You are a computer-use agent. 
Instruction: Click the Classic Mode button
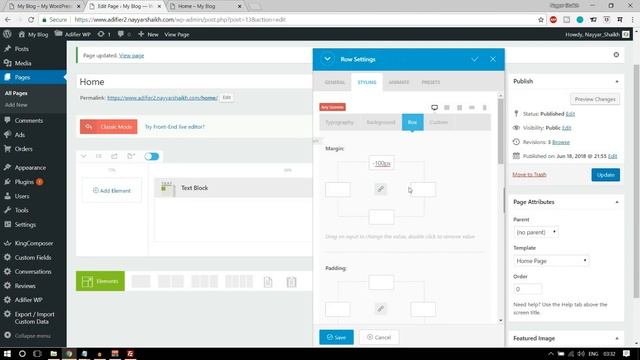tap(109, 127)
